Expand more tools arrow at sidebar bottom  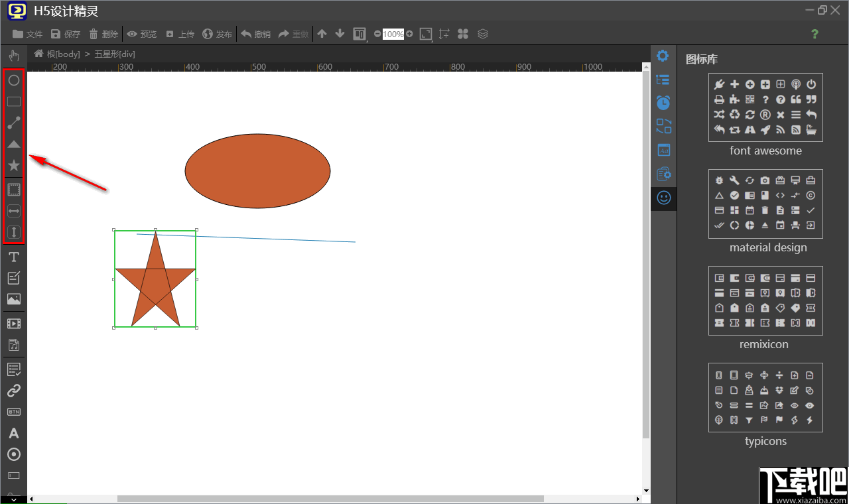pyautogui.click(x=13, y=499)
